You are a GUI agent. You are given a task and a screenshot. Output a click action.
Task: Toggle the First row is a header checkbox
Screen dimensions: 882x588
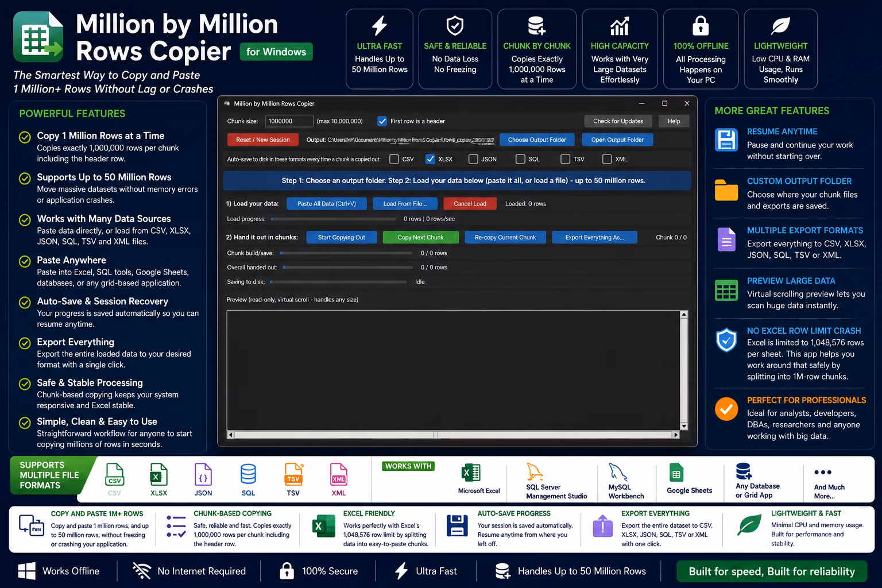coord(382,121)
